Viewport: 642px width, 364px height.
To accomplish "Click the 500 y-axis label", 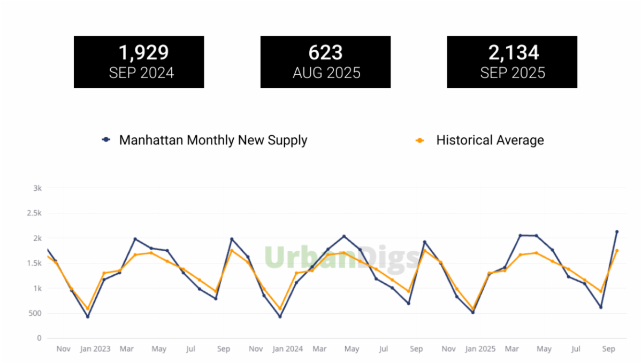I will point(35,313).
